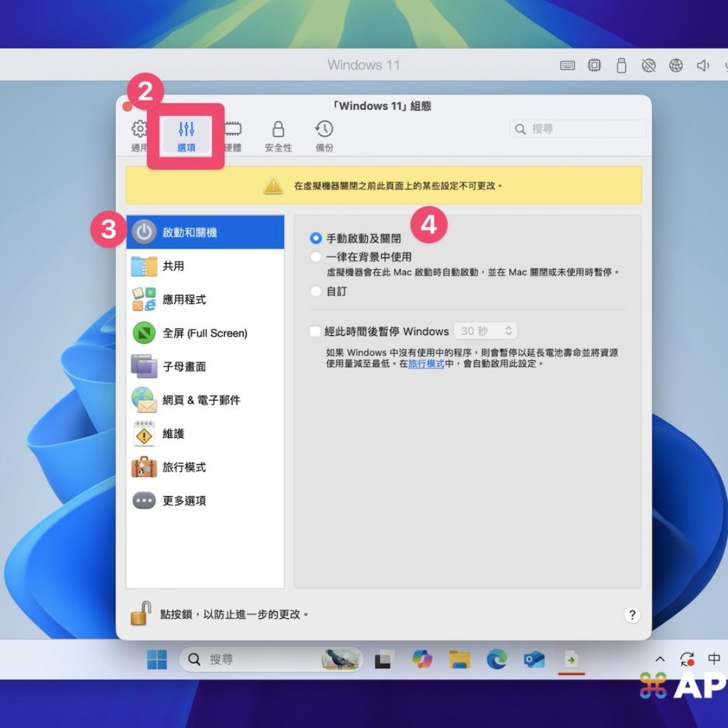Click the lock icon to prevent changes
Image resolution: width=728 pixels, height=728 pixels.
tap(140, 613)
